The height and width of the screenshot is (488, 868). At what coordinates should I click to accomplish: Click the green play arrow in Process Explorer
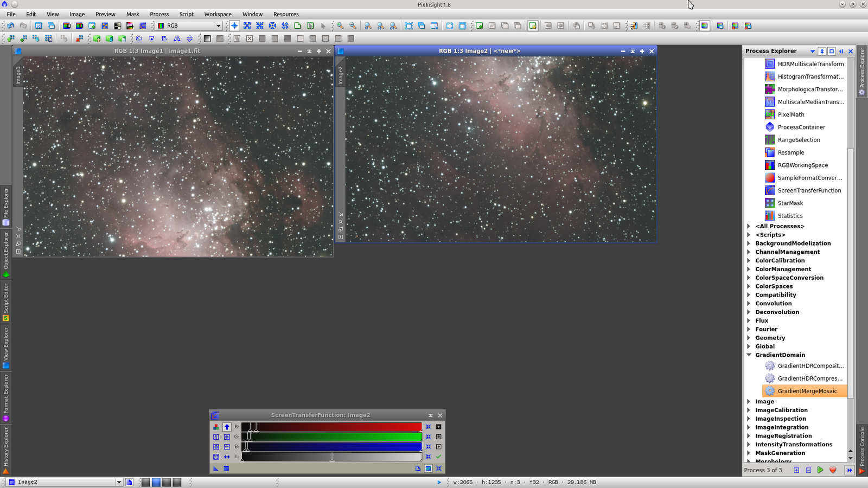(820, 470)
